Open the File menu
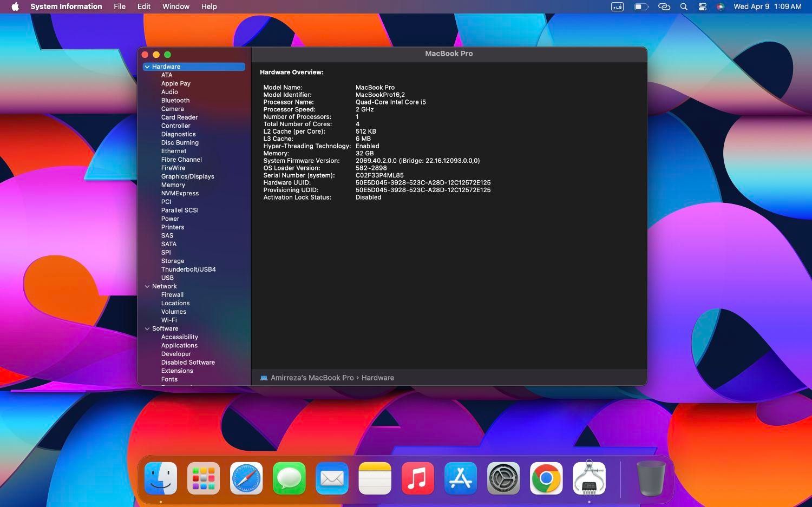The width and height of the screenshot is (812, 507). click(120, 6)
